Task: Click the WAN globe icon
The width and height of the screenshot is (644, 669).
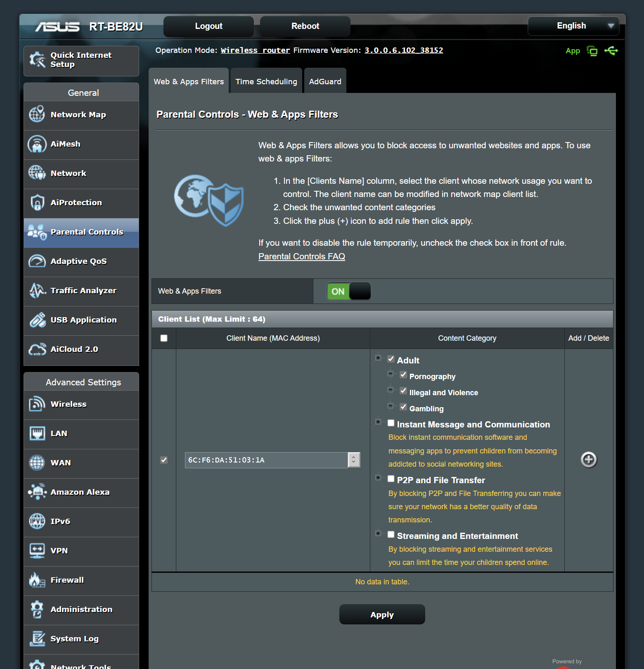Action: coord(37,463)
